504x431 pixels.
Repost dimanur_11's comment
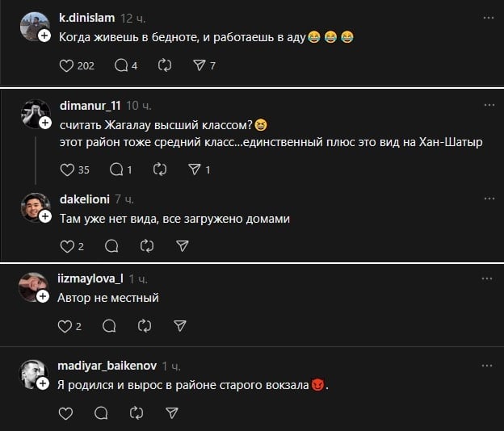(159, 169)
